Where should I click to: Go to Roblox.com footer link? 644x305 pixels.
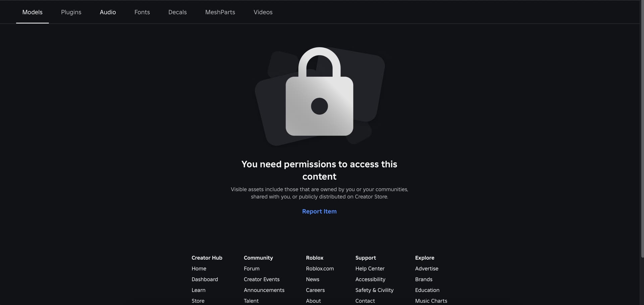(320, 268)
